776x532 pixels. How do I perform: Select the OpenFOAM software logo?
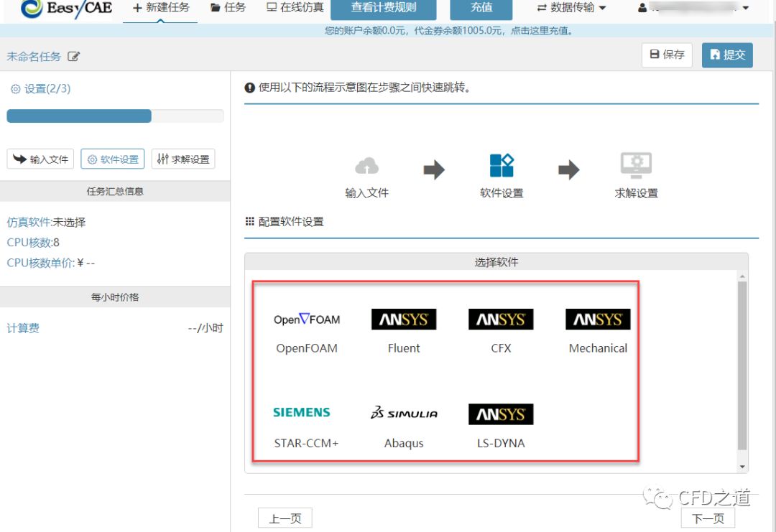pyautogui.click(x=307, y=319)
